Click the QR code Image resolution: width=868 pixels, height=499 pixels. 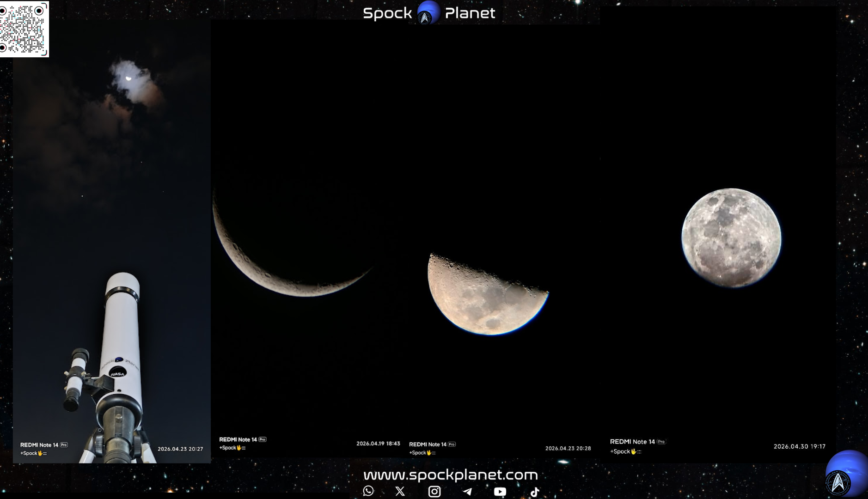pyautogui.click(x=24, y=29)
